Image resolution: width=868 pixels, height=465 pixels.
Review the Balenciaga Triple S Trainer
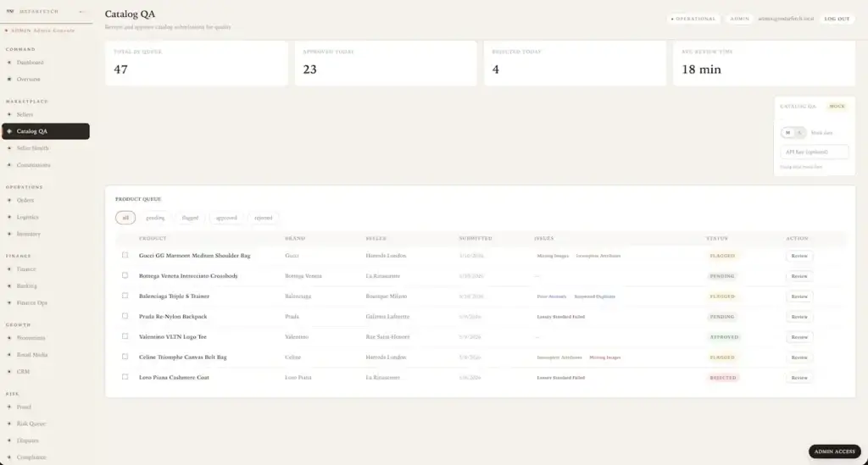(799, 296)
